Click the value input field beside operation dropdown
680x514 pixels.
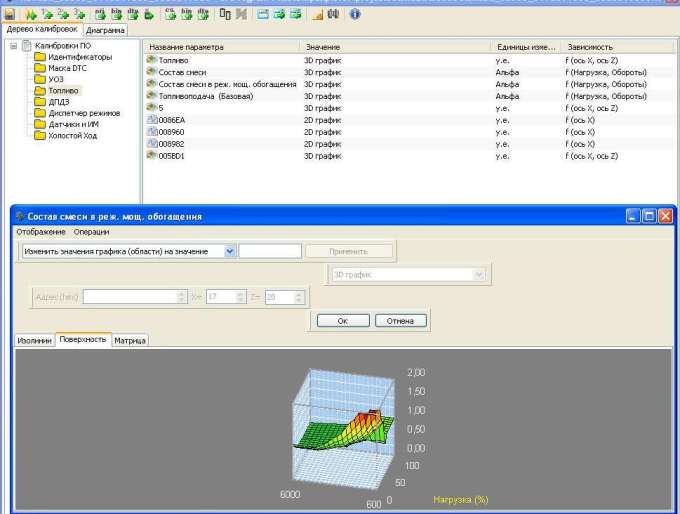pyautogui.click(x=270, y=251)
